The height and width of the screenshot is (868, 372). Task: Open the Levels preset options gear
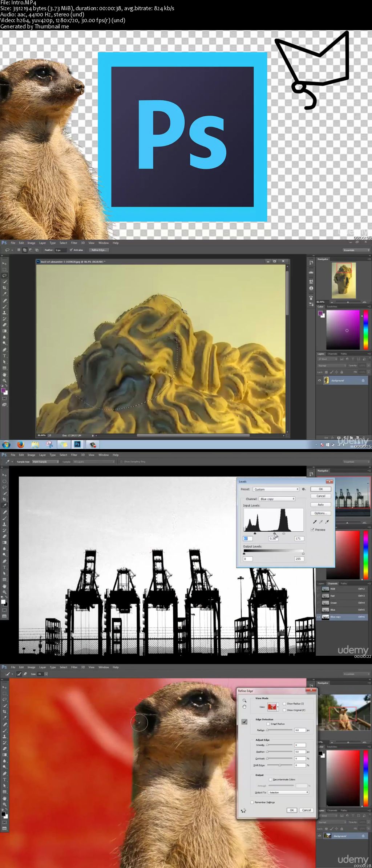(x=304, y=489)
